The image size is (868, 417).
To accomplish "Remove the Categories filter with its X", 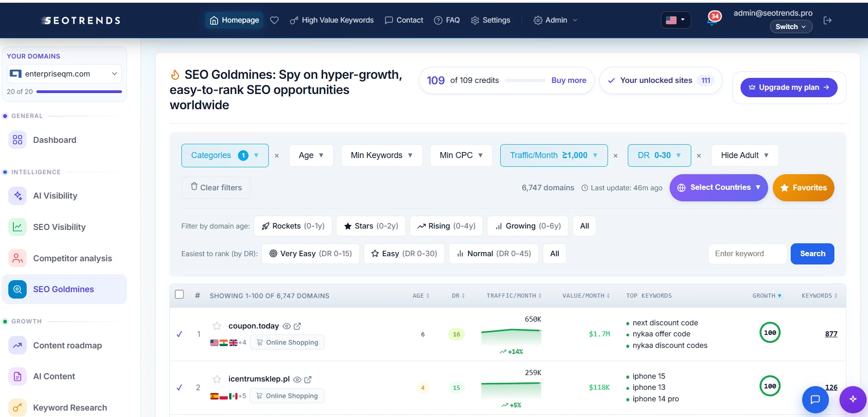I will pyautogui.click(x=277, y=156).
